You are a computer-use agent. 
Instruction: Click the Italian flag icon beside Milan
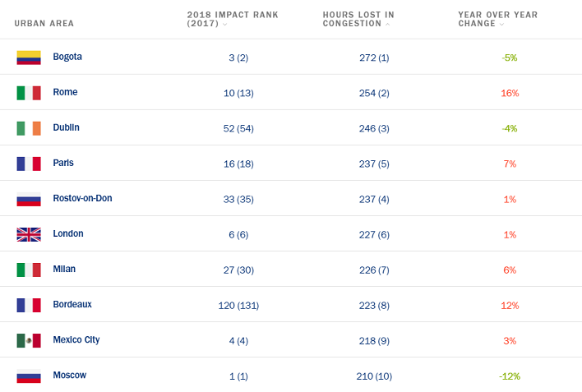tap(29, 270)
